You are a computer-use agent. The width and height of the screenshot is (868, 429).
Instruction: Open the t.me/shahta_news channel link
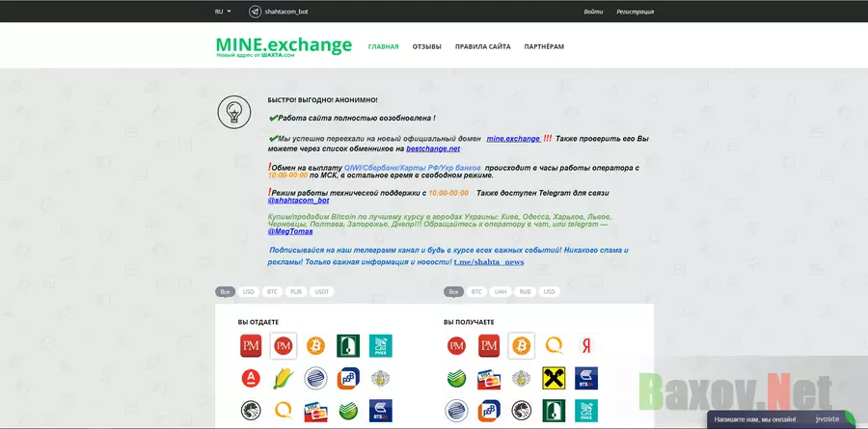tap(489, 262)
